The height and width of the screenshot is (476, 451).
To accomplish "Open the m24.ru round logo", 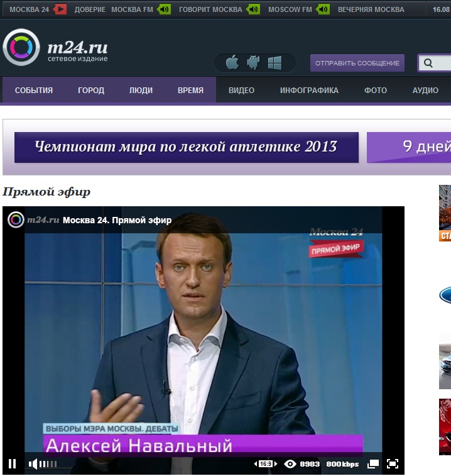I will pos(21,47).
